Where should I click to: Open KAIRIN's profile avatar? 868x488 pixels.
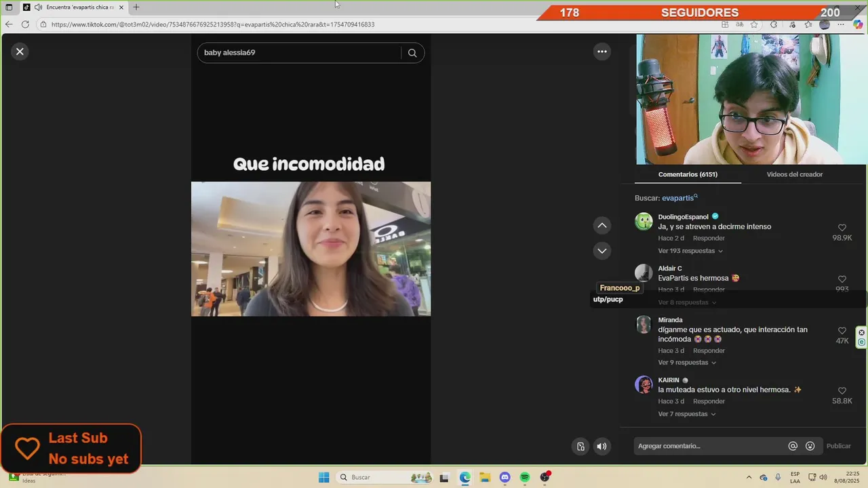tap(644, 385)
